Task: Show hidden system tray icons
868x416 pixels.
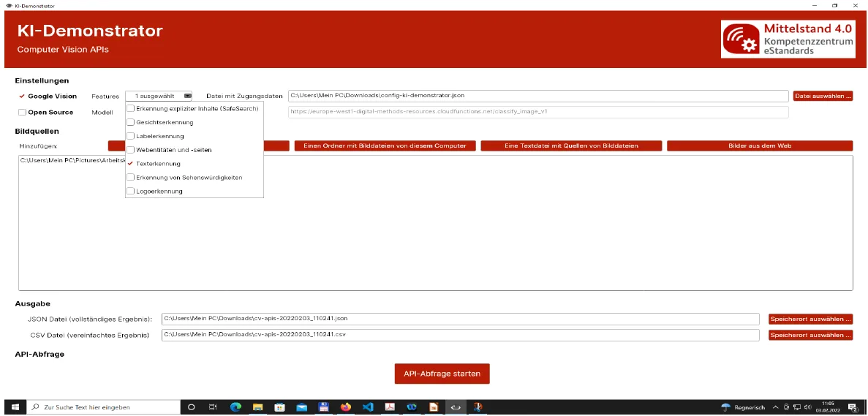Action: pos(776,407)
